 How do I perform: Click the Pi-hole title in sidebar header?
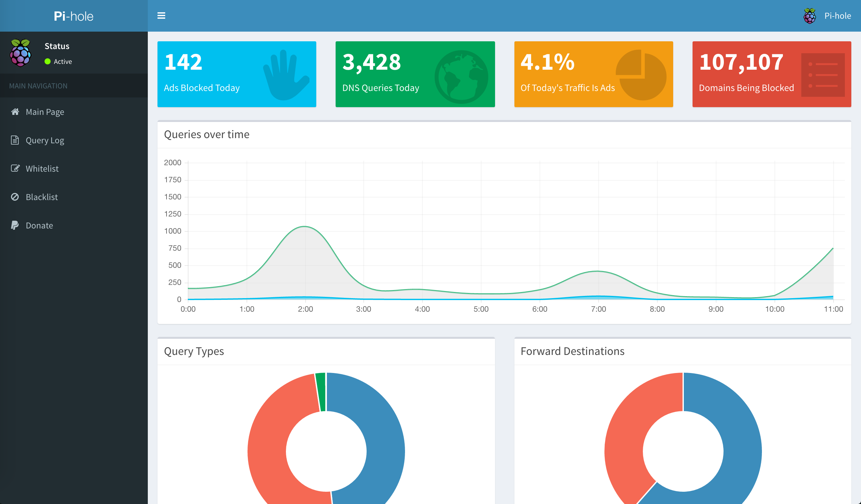[x=74, y=16]
